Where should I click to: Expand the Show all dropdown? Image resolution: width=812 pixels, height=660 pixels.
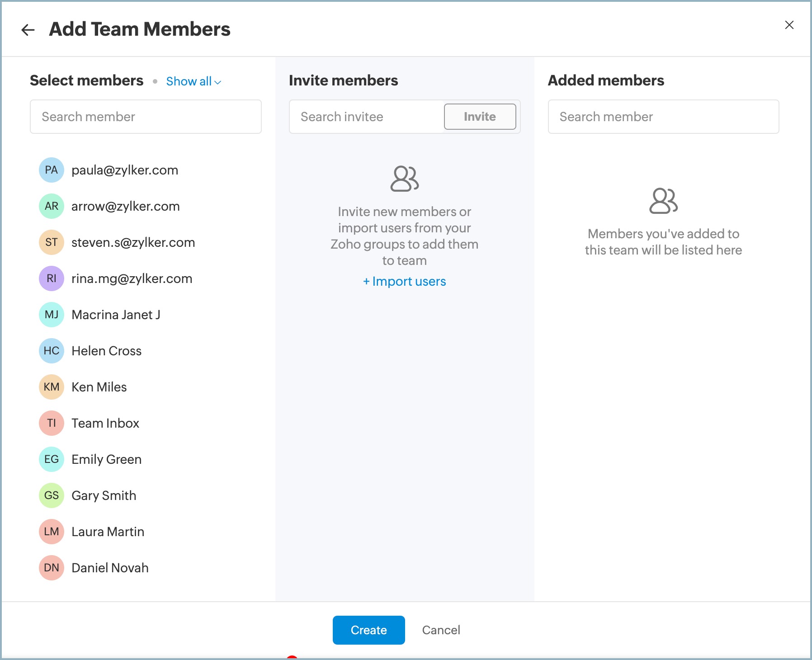194,81
